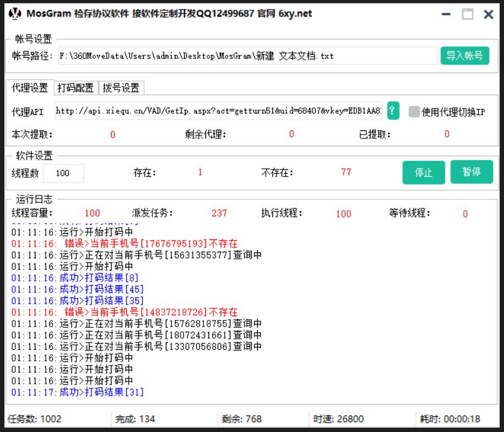The height and width of the screenshot is (432, 504).
Task: Close the MosGram window
Action: [x=489, y=14]
